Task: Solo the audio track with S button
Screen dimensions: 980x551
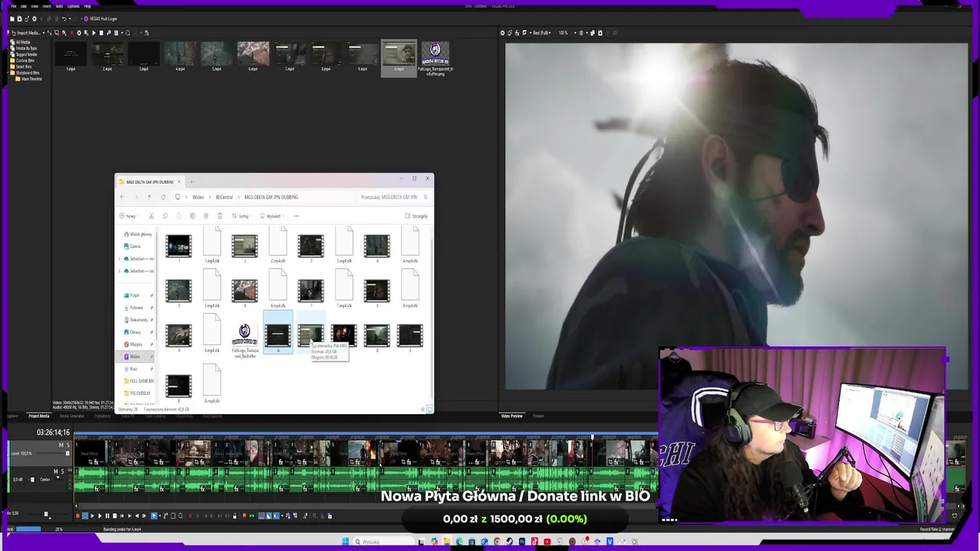Action: (63, 471)
